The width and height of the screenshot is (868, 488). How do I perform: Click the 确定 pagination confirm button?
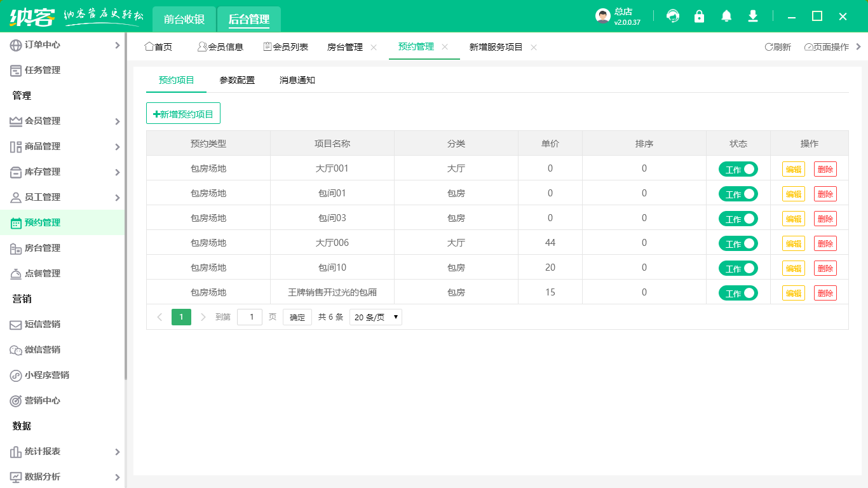[297, 317]
